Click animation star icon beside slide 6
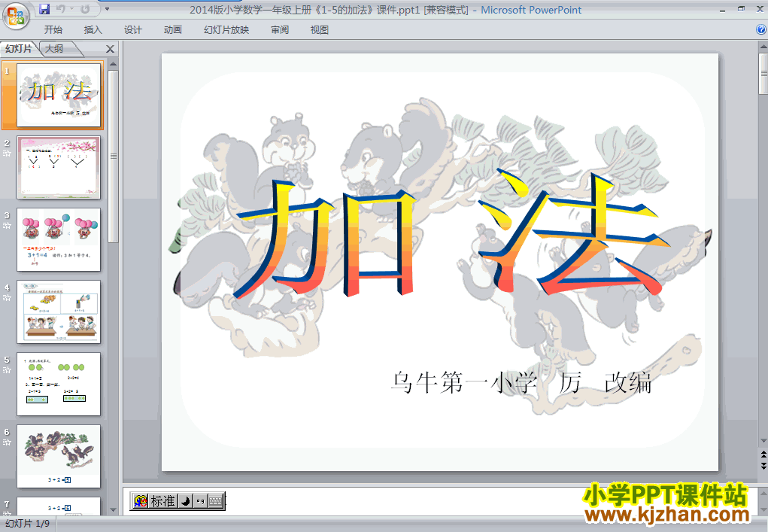 [x=7, y=442]
